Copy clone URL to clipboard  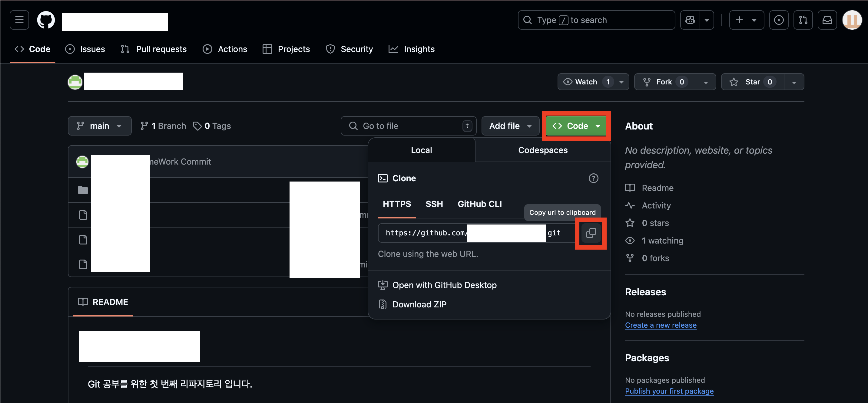[591, 233]
